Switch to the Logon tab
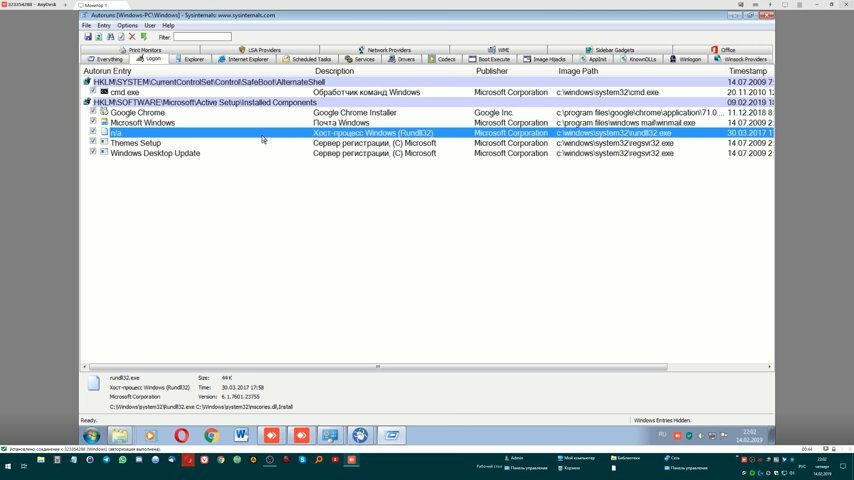Image resolution: width=854 pixels, height=480 pixels. (149, 58)
